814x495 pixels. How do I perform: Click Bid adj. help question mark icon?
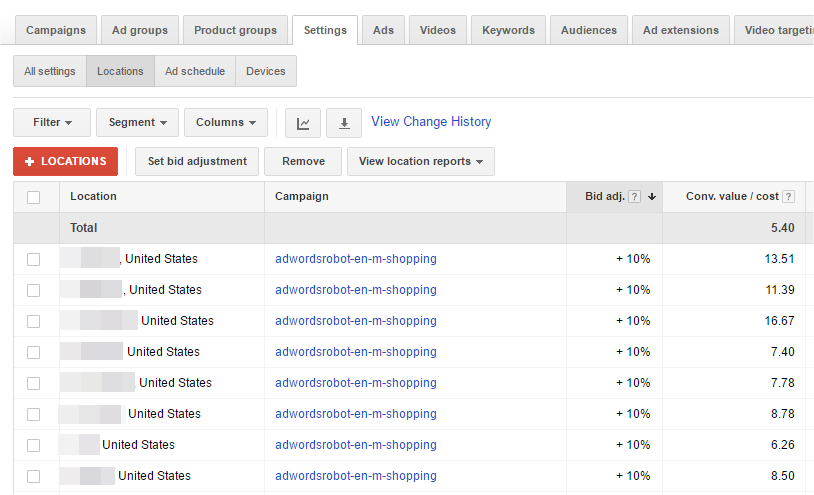point(635,197)
